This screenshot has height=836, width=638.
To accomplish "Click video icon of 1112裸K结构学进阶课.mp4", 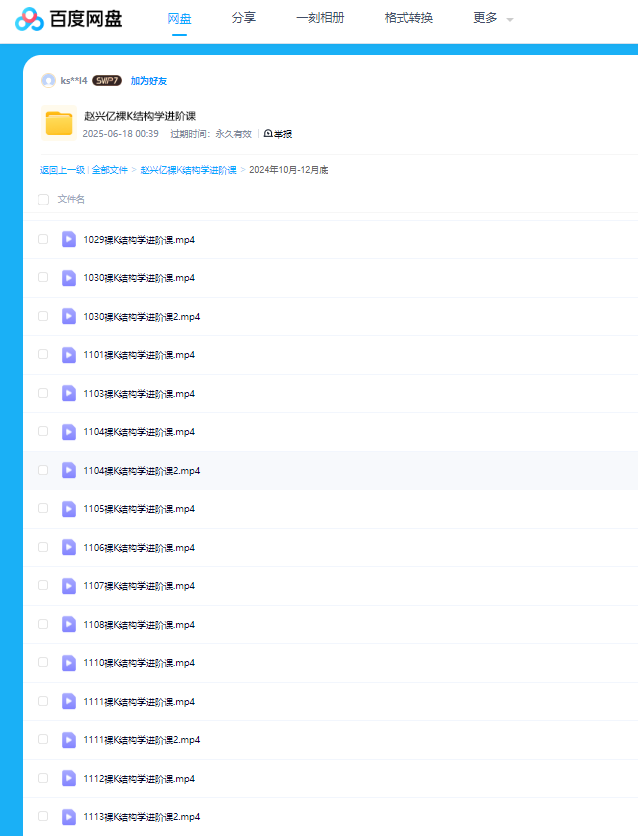I will pyautogui.click(x=69, y=778).
